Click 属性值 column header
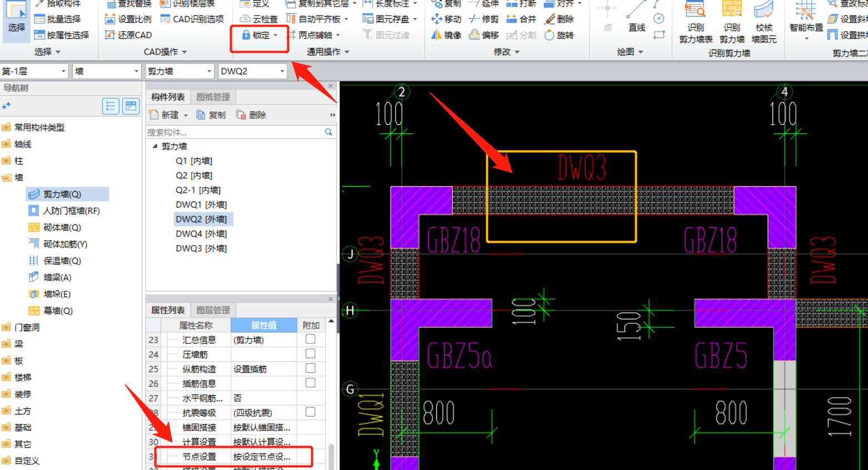 [x=264, y=325]
